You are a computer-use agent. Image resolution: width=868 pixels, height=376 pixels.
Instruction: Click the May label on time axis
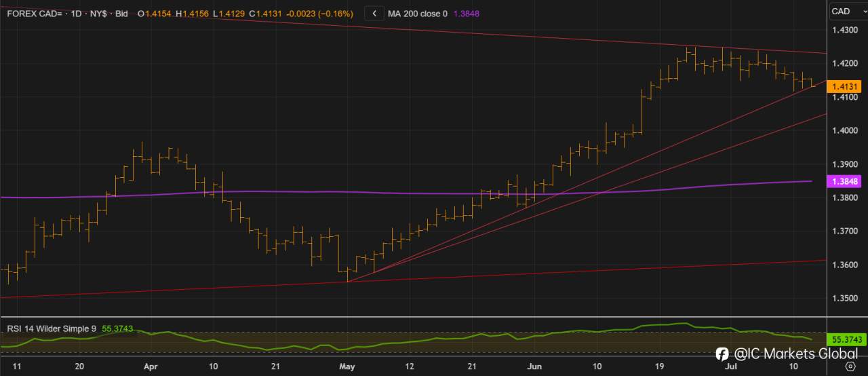[x=347, y=366]
